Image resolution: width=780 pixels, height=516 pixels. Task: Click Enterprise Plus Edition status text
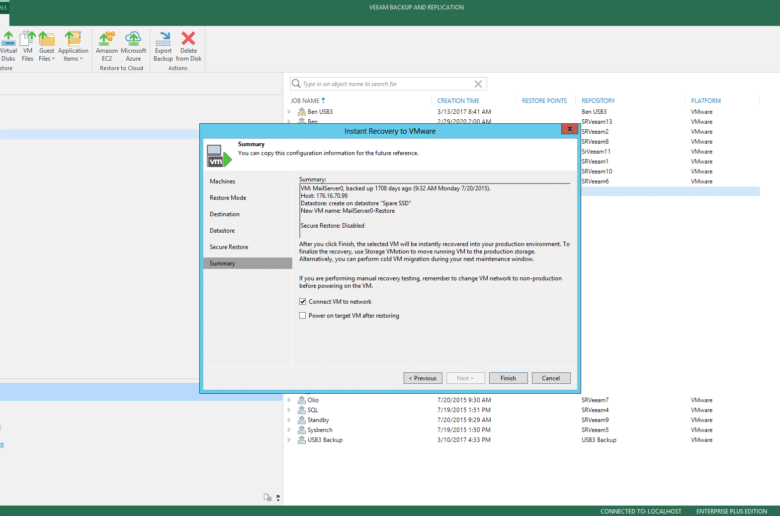(731, 511)
